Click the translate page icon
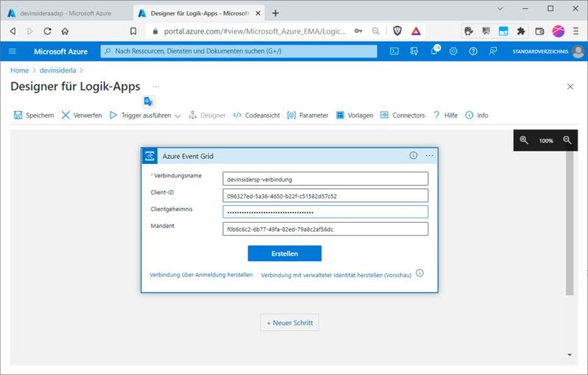This screenshot has width=588, height=375. tap(149, 101)
